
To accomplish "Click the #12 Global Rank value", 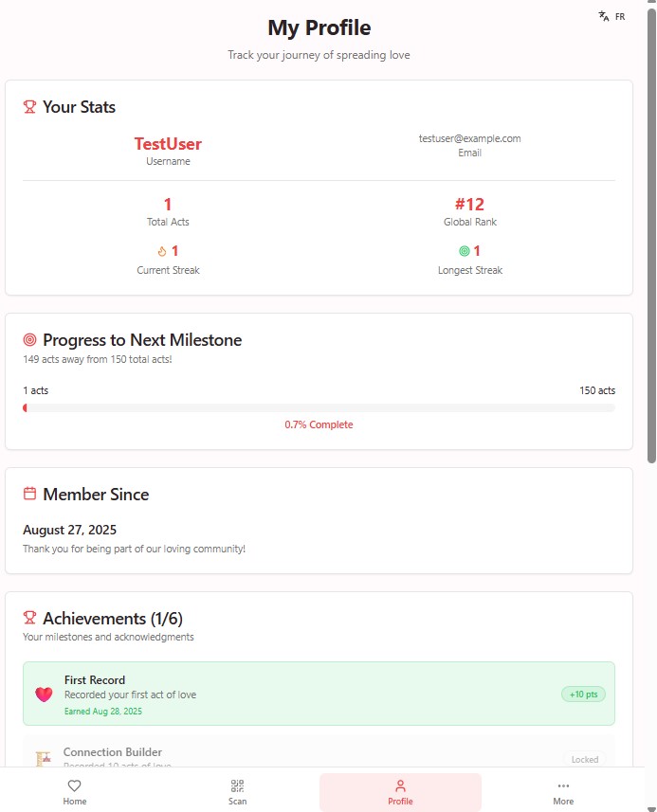I will coord(470,204).
